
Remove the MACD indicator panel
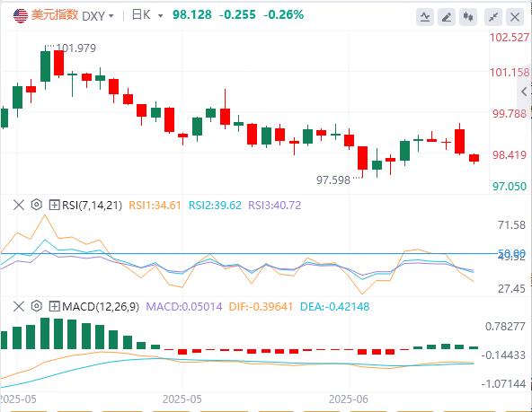point(19,307)
